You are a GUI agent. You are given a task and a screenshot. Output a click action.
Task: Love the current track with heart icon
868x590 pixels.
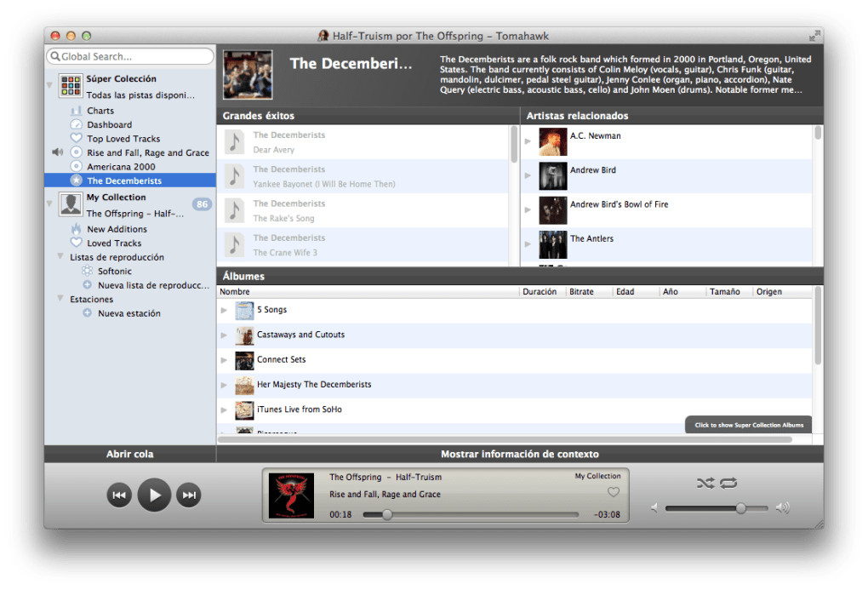click(x=614, y=492)
